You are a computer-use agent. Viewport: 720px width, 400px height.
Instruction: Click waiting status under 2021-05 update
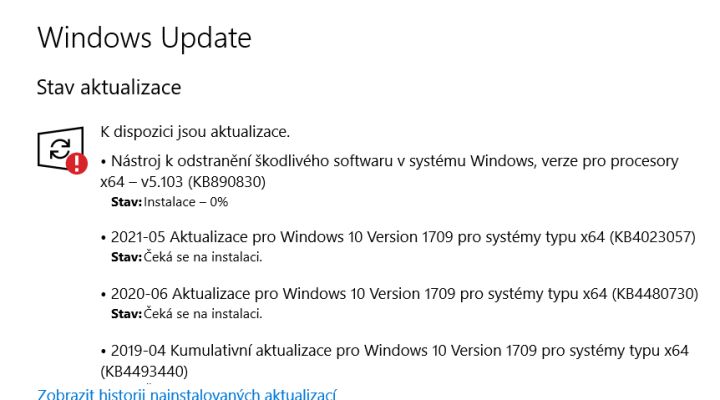pyautogui.click(x=202, y=257)
